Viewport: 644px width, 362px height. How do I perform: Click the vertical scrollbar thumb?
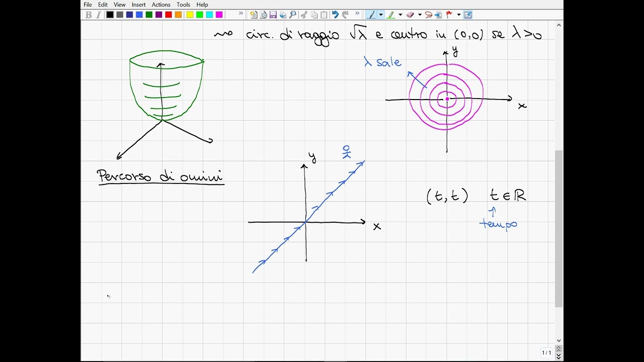tap(559, 229)
